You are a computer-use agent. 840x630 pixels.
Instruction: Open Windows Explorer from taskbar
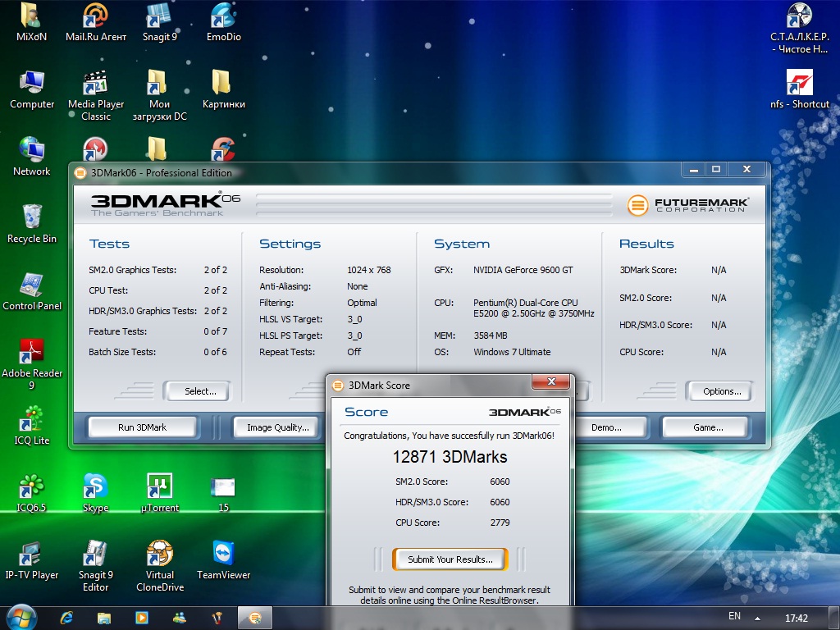(x=104, y=618)
